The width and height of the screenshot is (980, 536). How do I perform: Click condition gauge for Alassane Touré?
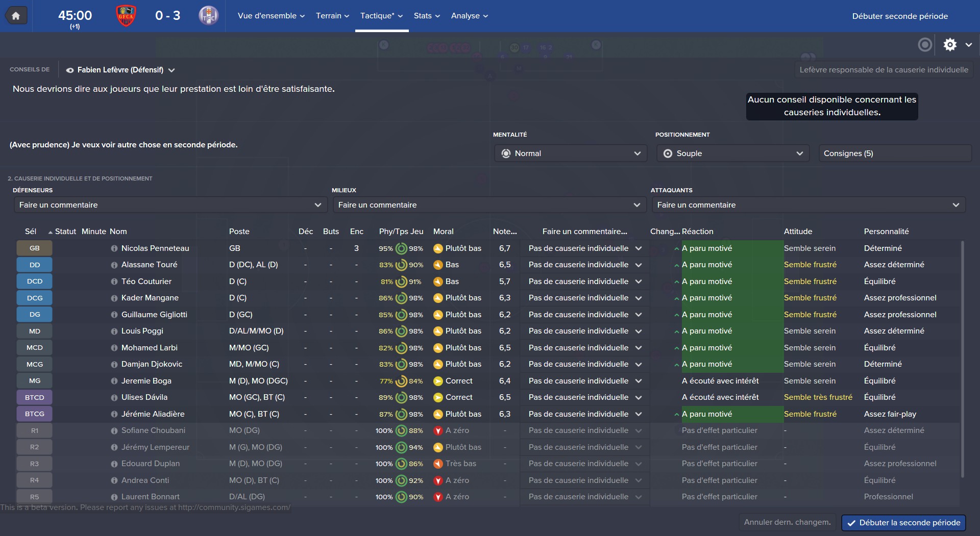401,265
